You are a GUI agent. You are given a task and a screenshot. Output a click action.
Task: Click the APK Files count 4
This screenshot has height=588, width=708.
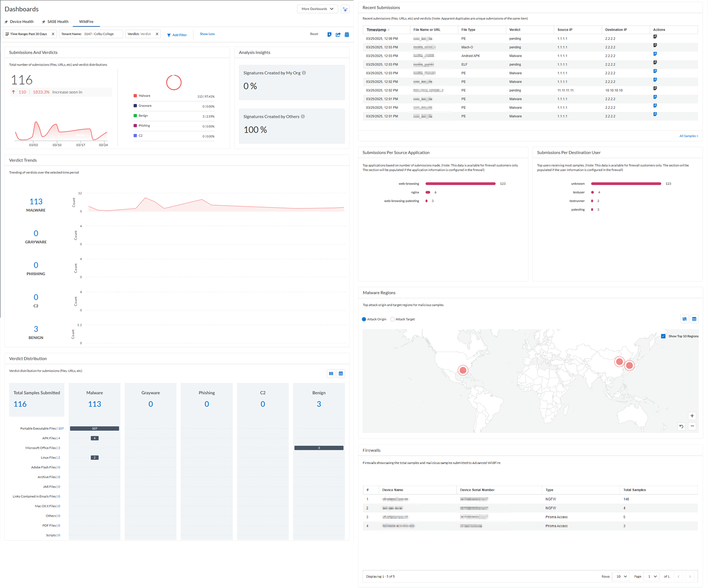59,438
